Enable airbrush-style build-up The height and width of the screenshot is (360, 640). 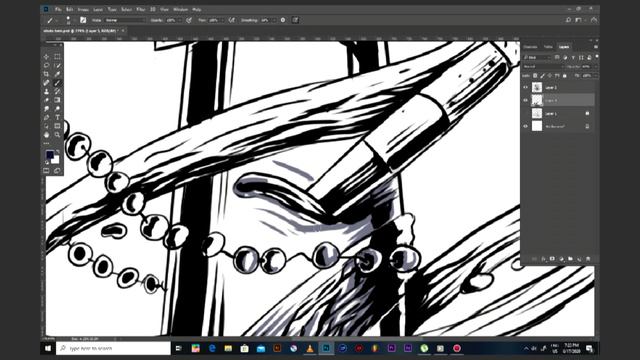click(232, 20)
